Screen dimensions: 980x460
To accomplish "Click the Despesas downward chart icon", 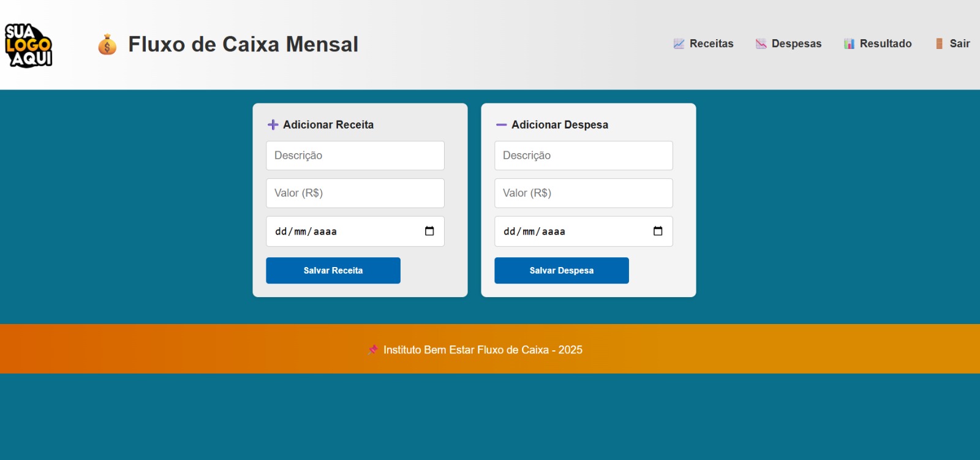I will [x=761, y=43].
